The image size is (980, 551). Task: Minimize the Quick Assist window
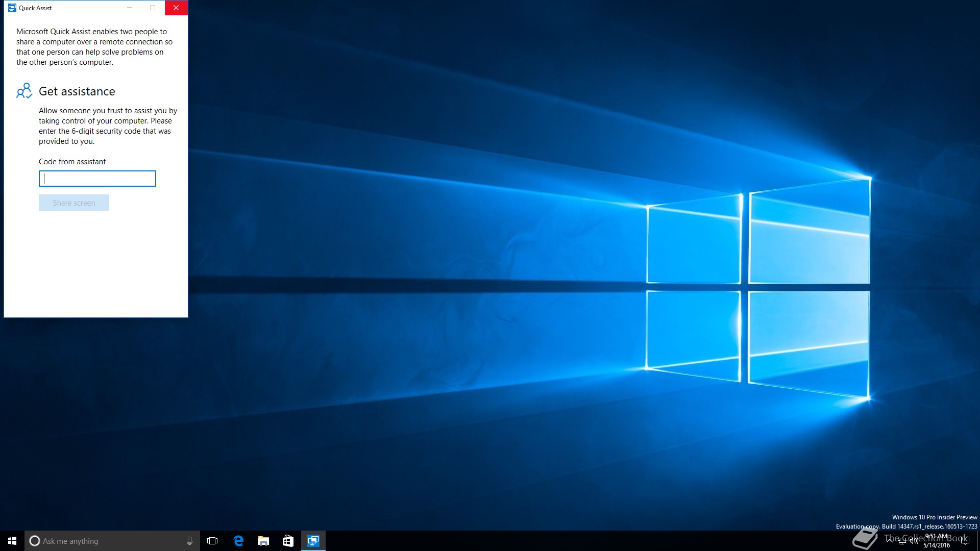(x=130, y=8)
